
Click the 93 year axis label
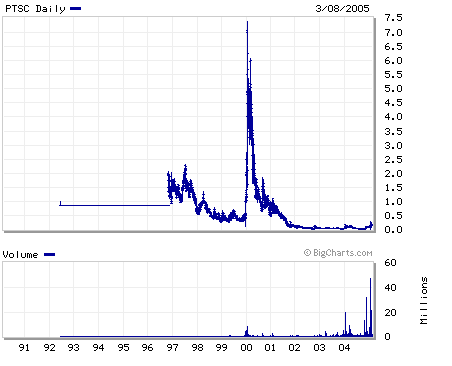point(74,348)
